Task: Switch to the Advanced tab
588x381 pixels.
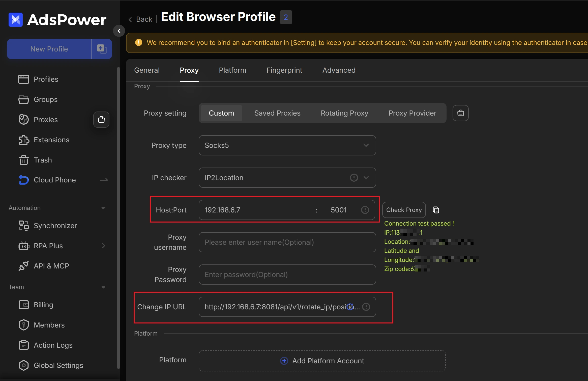Action: (x=339, y=70)
